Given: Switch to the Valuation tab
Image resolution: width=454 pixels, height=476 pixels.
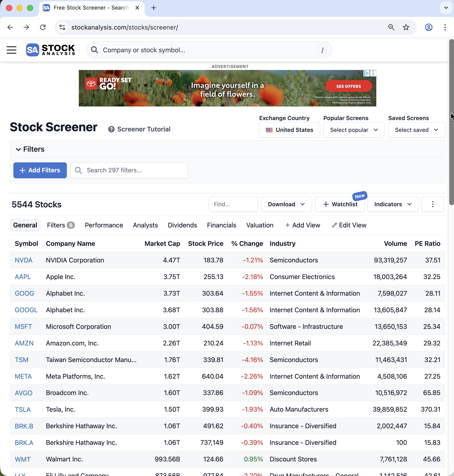Looking at the screenshot, I should (259, 225).
